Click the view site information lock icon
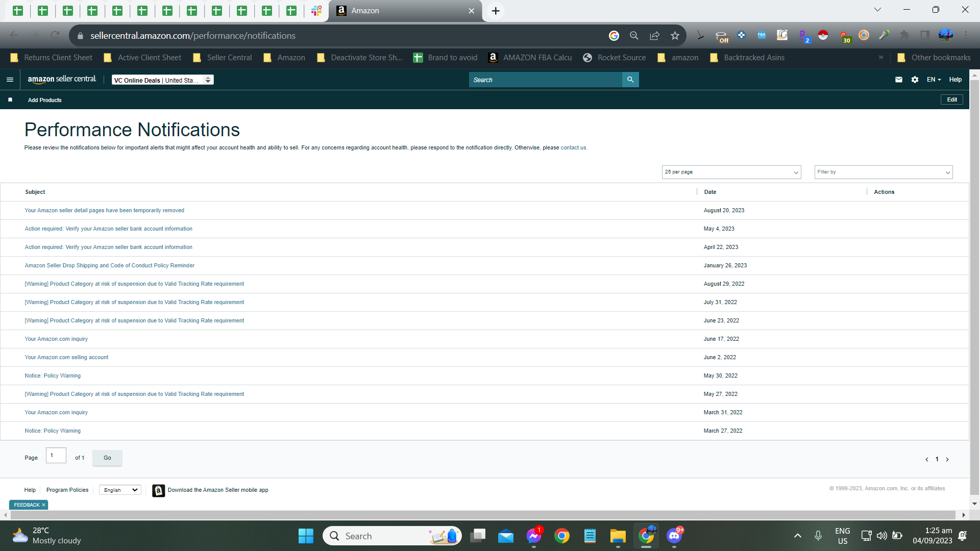 point(80,36)
